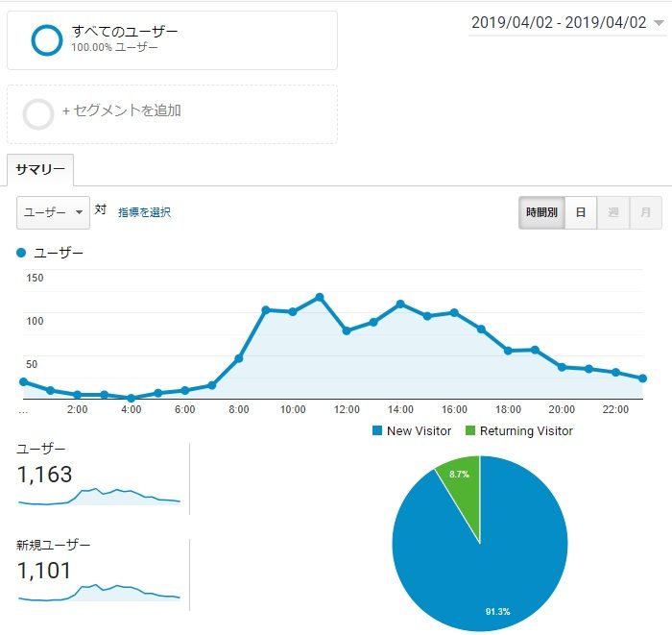Switch chart to 週 weekly view
The image size is (672, 635).
point(612,213)
